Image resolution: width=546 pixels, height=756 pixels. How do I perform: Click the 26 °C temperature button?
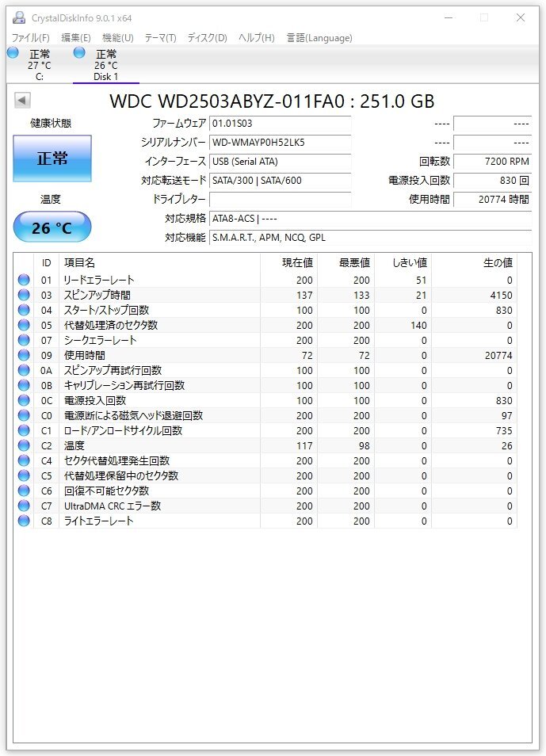[x=52, y=227]
